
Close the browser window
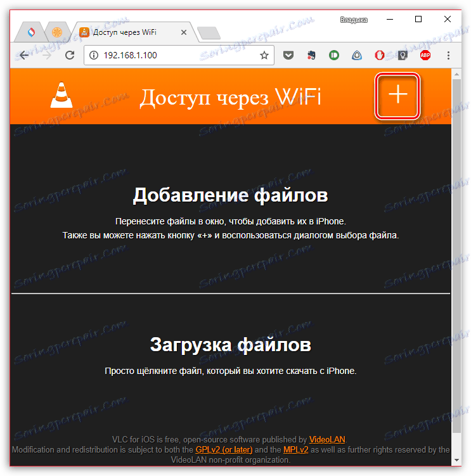pos(447,20)
